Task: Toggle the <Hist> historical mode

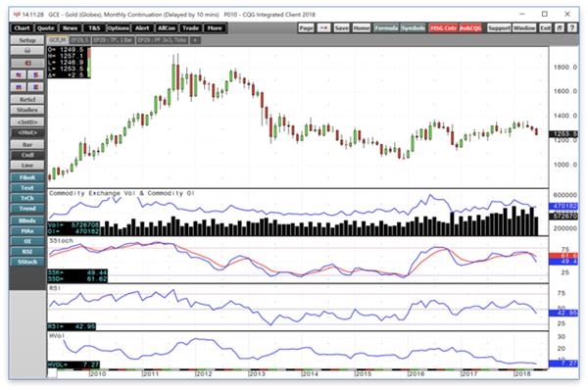Action: [27, 132]
